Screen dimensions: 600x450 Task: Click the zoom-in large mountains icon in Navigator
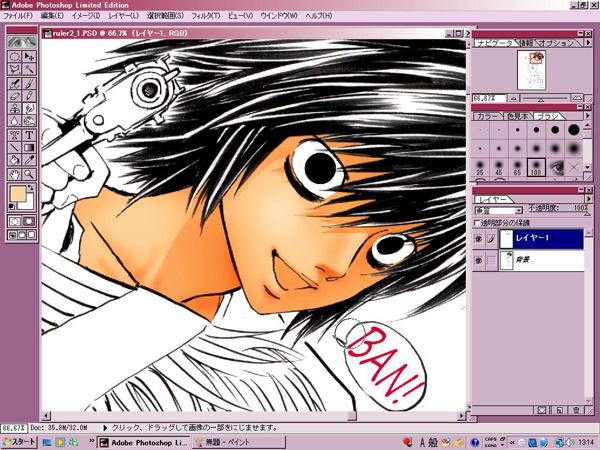(577, 98)
